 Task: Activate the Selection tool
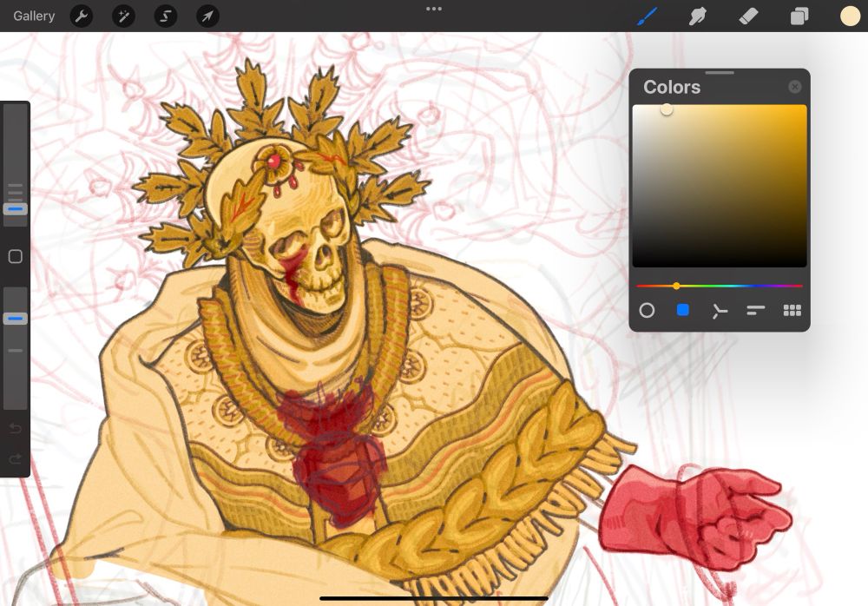tap(166, 16)
